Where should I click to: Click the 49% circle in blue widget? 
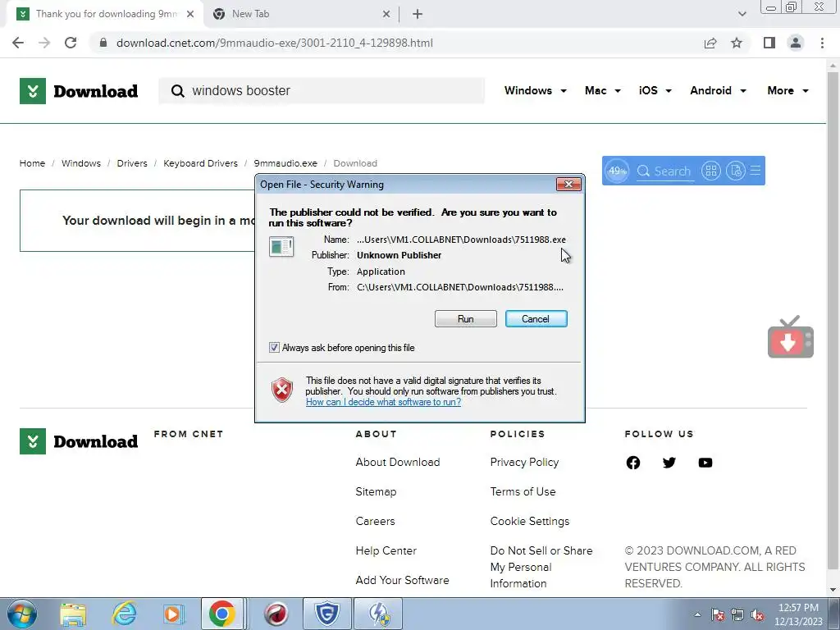(617, 171)
